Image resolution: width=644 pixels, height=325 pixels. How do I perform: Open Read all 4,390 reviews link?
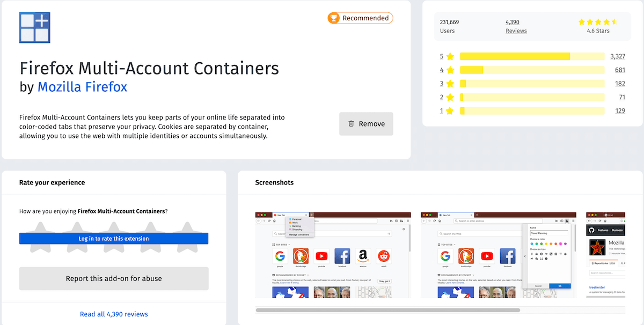point(114,314)
